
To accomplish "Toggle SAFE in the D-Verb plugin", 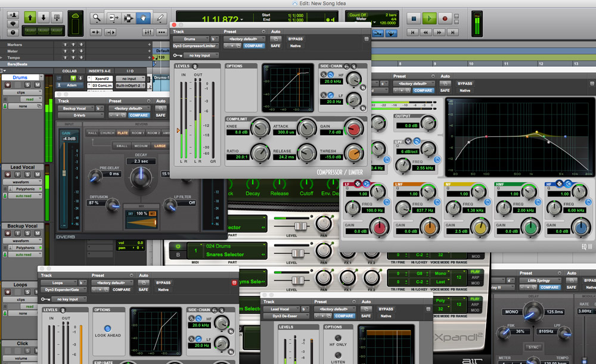I will [x=160, y=115].
